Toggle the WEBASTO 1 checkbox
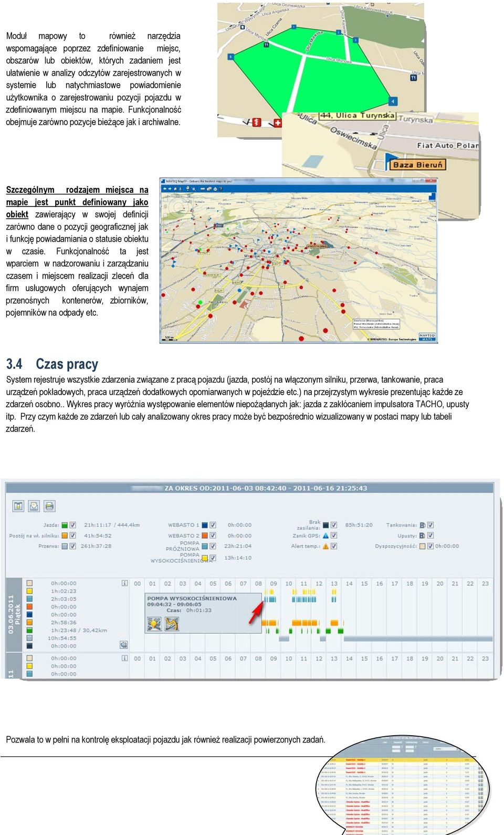Image resolution: width=504 pixels, height=835 pixels. (x=213, y=524)
